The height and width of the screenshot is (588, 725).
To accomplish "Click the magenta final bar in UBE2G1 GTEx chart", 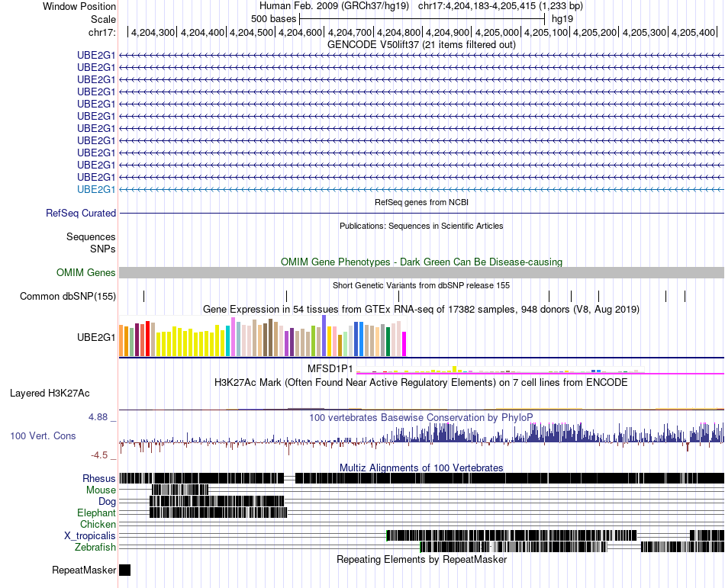I will [x=404, y=344].
